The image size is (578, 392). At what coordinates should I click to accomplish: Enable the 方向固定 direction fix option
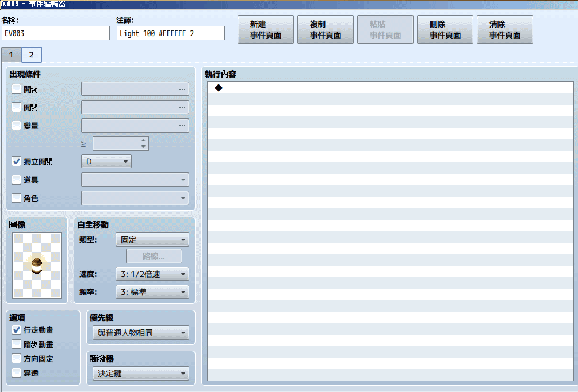(x=16, y=359)
